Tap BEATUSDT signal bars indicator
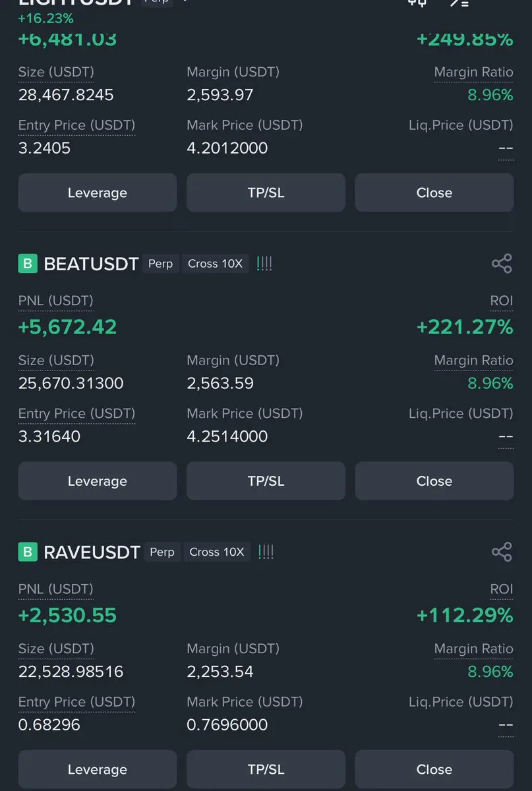This screenshot has width=532, height=791. coord(264,264)
